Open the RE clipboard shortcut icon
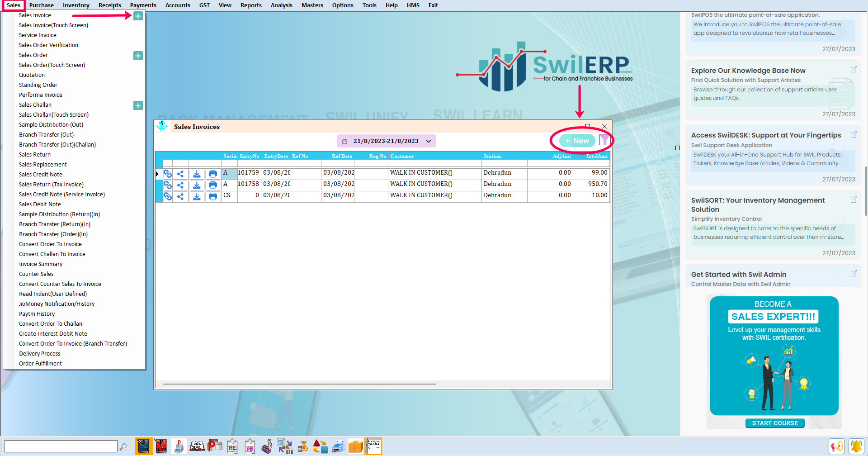868x456 pixels. tap(232, 446)
